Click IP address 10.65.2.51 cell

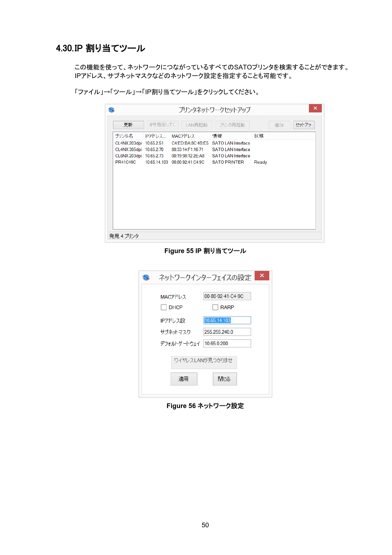[154, 143]
